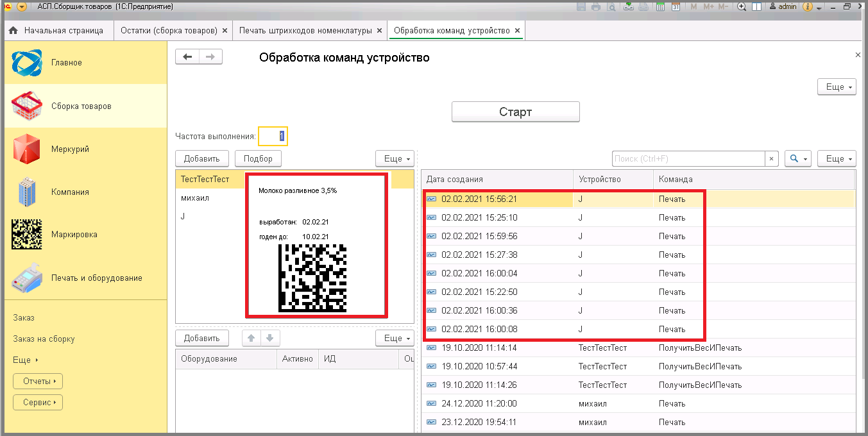
Task: Switch to Остатки (сборка товаров) tab
Action: coord(174,30)
